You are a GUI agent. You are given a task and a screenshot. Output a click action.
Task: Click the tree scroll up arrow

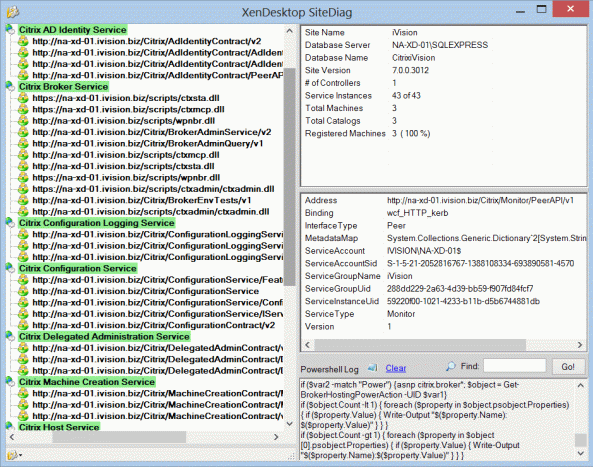pos(290,31)
